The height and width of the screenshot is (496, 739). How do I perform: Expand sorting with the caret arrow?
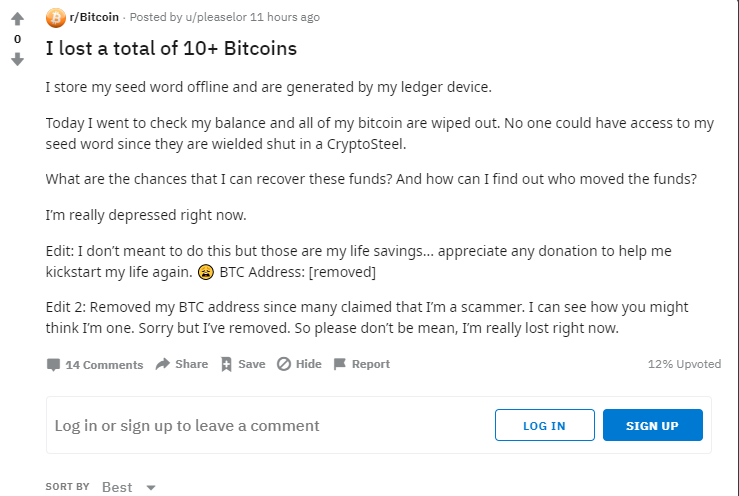[x=151, y=488]
